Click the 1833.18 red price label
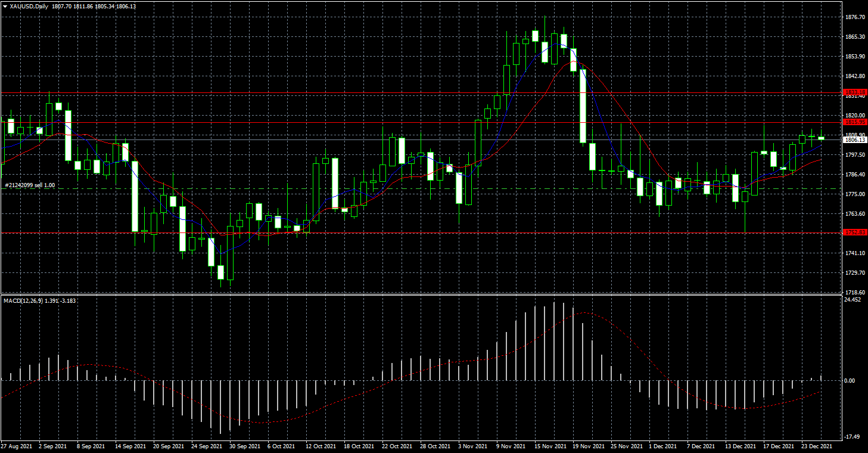 pos(855,92)
